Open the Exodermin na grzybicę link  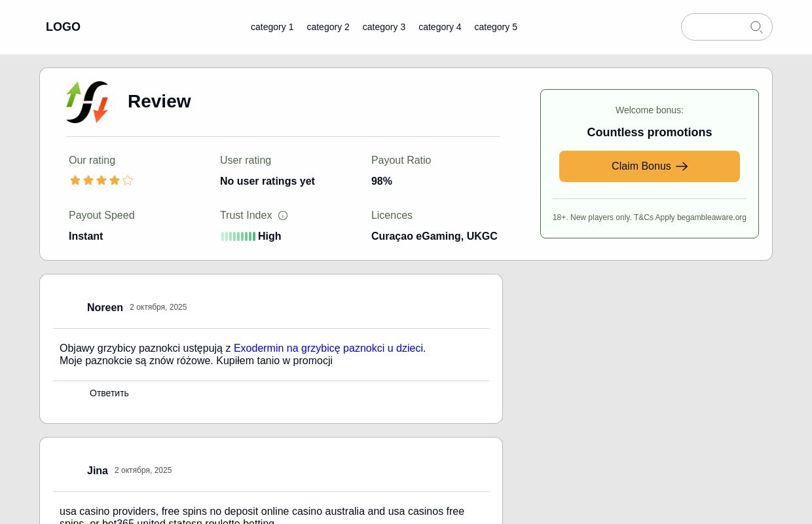click(328, 348)
